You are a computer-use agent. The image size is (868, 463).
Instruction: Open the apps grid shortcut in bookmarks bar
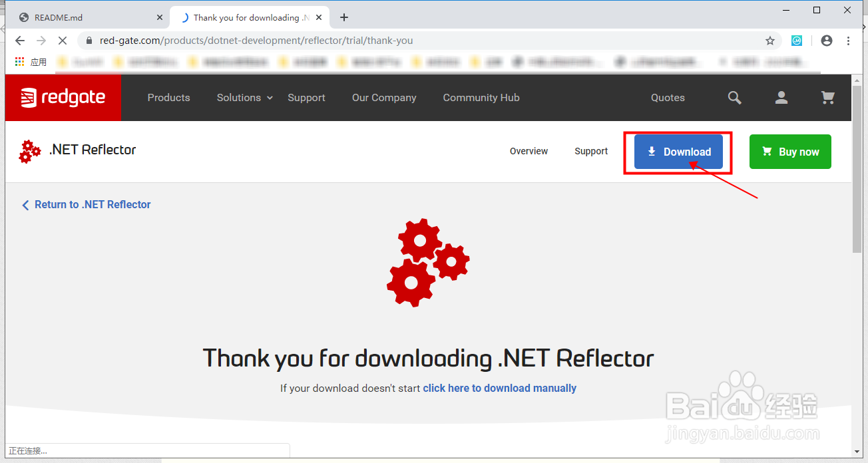(20, 62)
